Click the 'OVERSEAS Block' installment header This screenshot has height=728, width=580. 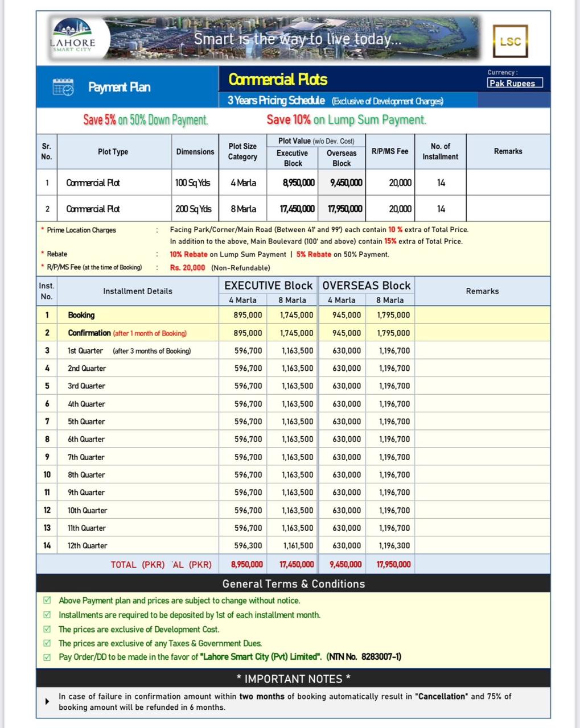point(367,286)
